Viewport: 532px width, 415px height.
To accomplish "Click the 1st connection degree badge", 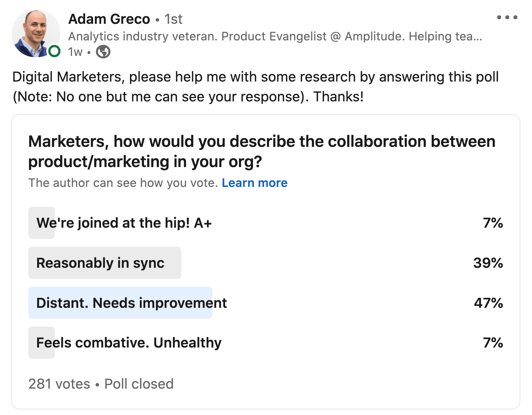I will click(174, 19).
